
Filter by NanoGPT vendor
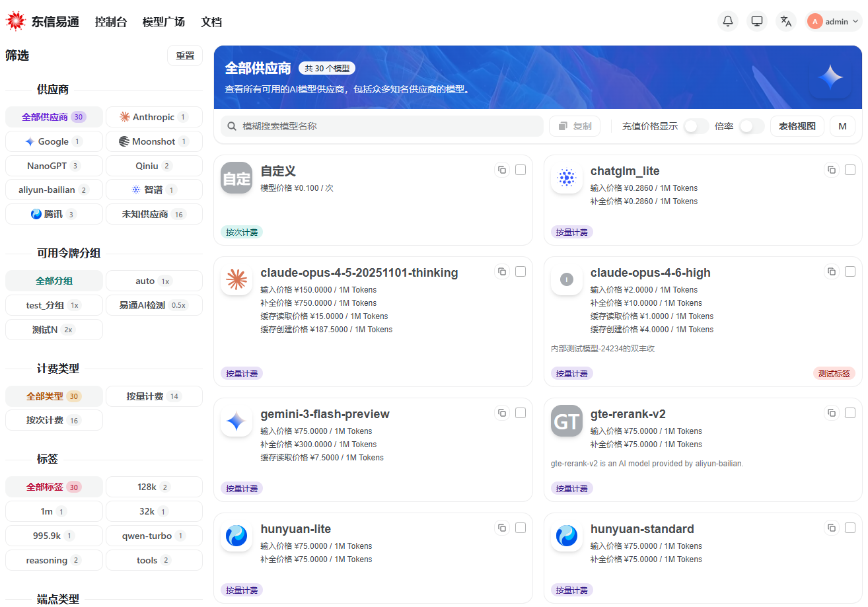(54, 166)
